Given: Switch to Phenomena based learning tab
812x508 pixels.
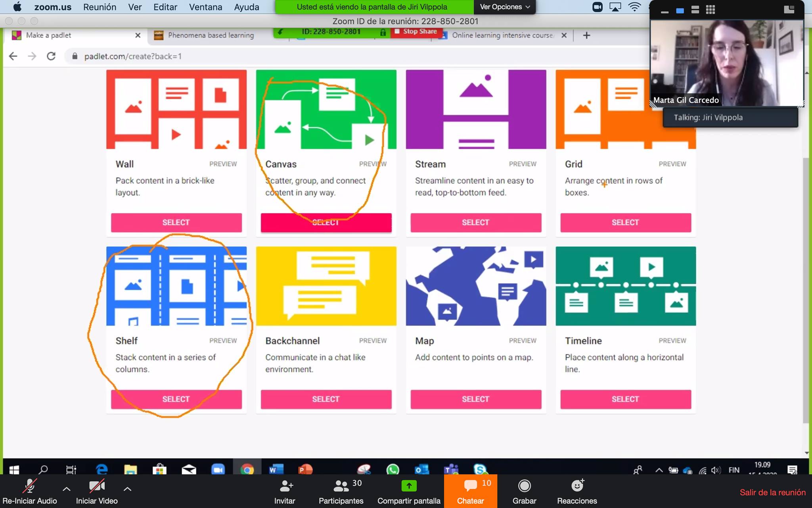Looking at the screenshot, I should point(211,35).
